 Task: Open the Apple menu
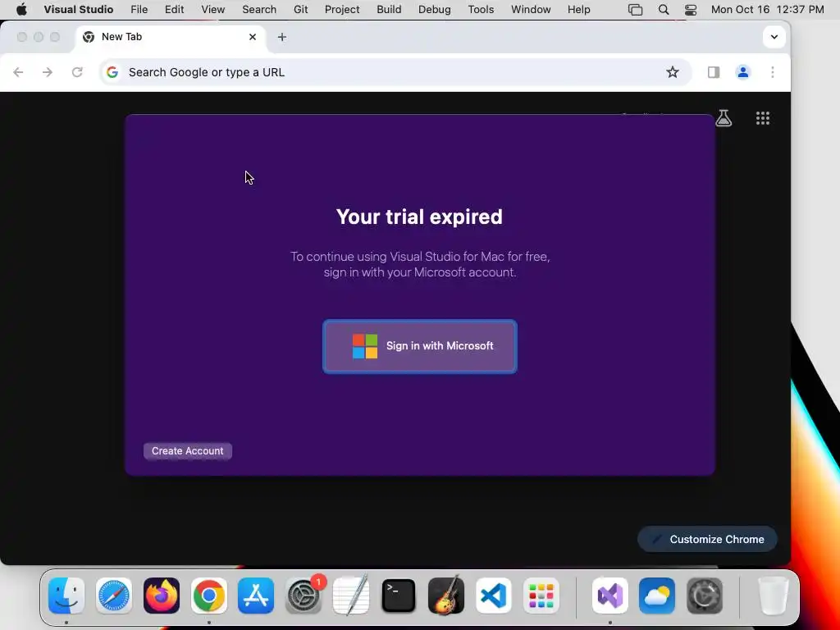[21, 10]
